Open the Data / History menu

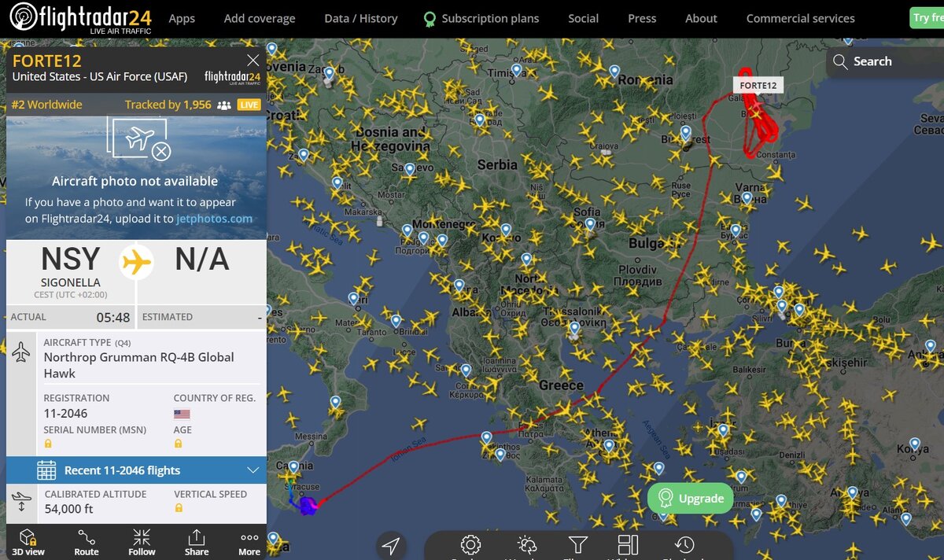click(361, 18)
